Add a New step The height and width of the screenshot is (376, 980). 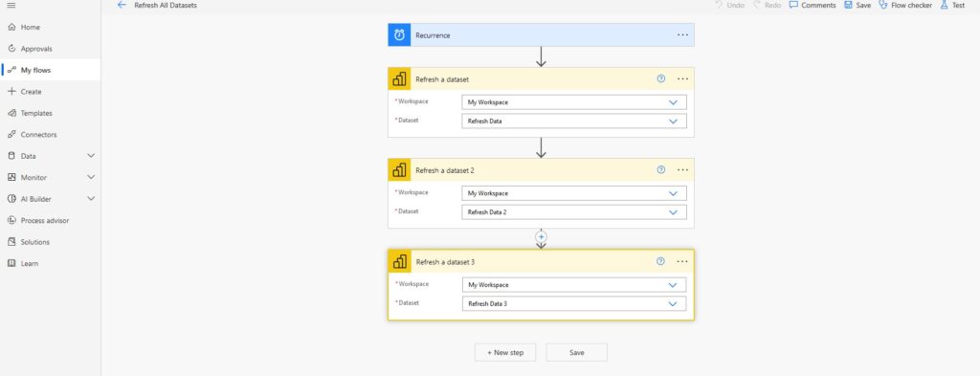[x=505, y=352]
